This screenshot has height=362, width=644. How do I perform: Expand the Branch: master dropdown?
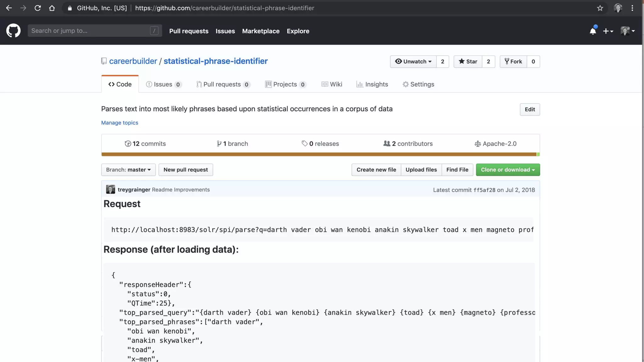pos(128,170)
